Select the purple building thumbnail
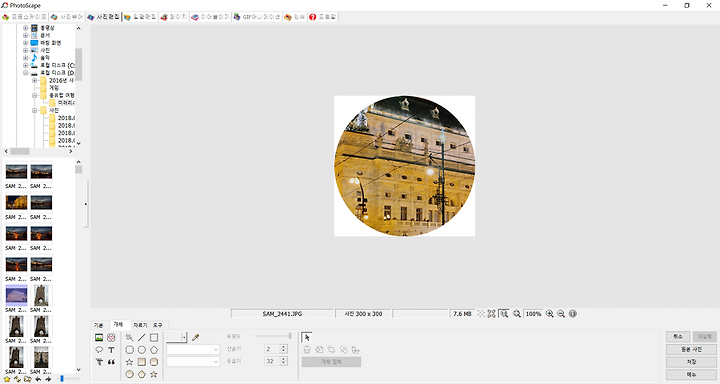The height and width of the screenshot is (384, 720). click(x=16, y=295)
